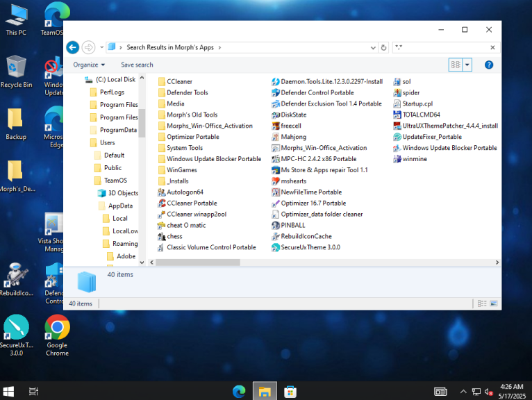
Task: Select ProgramData folder in tree
Action: tap(114, 130)
